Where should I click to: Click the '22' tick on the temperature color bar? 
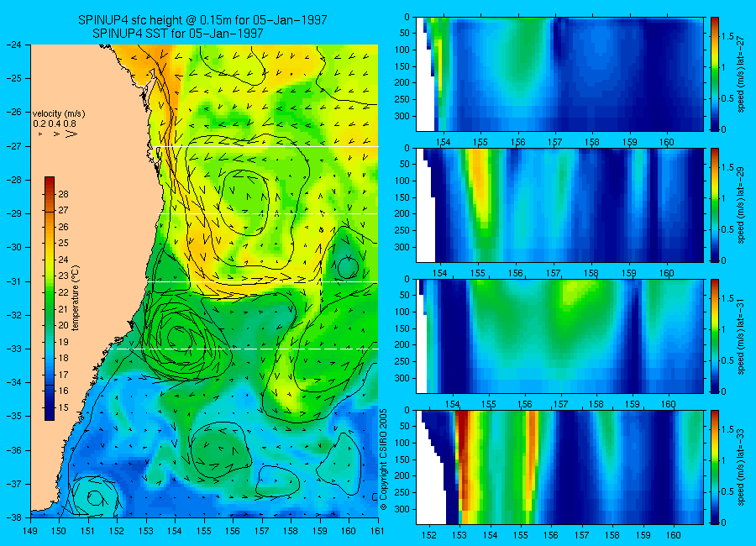pyautogui.click(x=64, y=293)
